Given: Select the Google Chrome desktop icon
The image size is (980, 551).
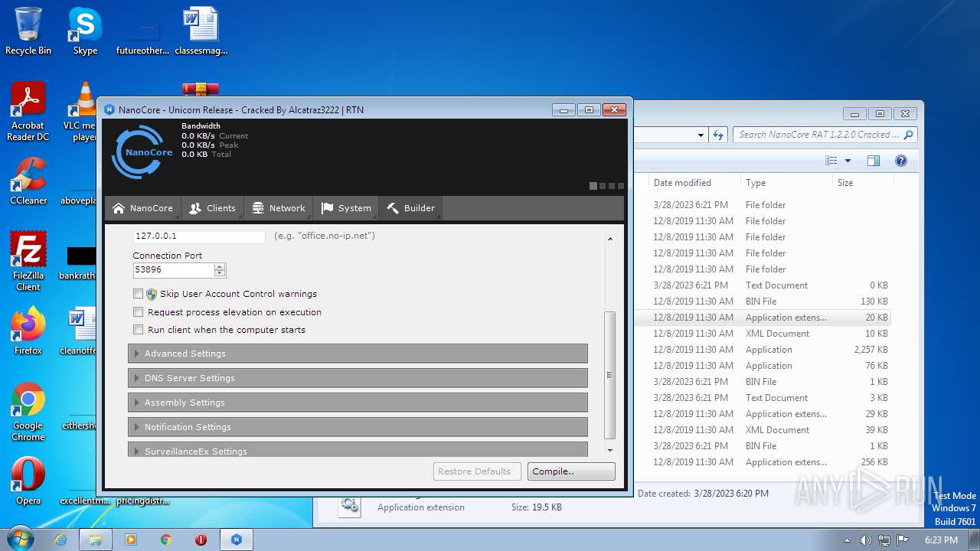Looking at the screenshot, I should pyautogui.click(x=28, y=412).
